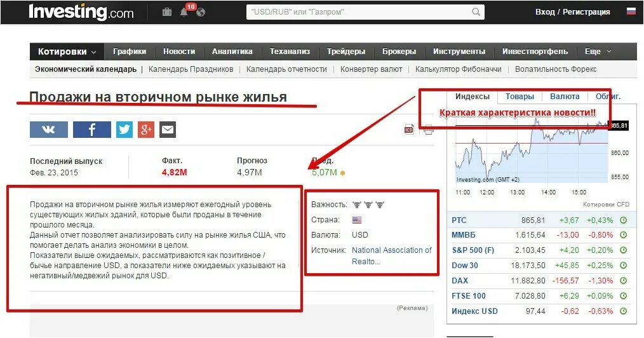
Task: Click the yellow dot beside 5,07M
Action: (x=342, y=173)
